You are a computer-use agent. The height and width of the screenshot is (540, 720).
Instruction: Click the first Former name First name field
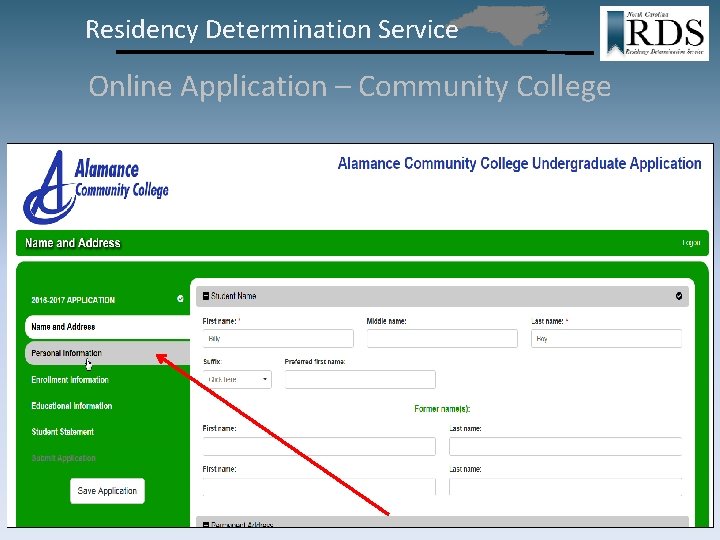(x=319, y=446)
